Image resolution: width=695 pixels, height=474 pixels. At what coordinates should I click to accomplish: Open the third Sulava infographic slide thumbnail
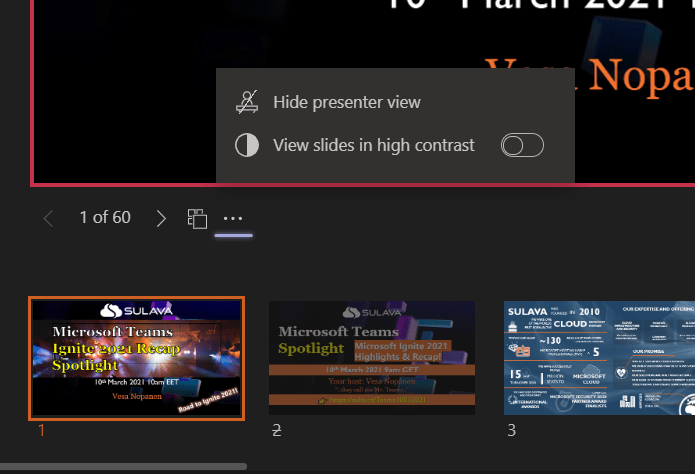pos(598,358)
